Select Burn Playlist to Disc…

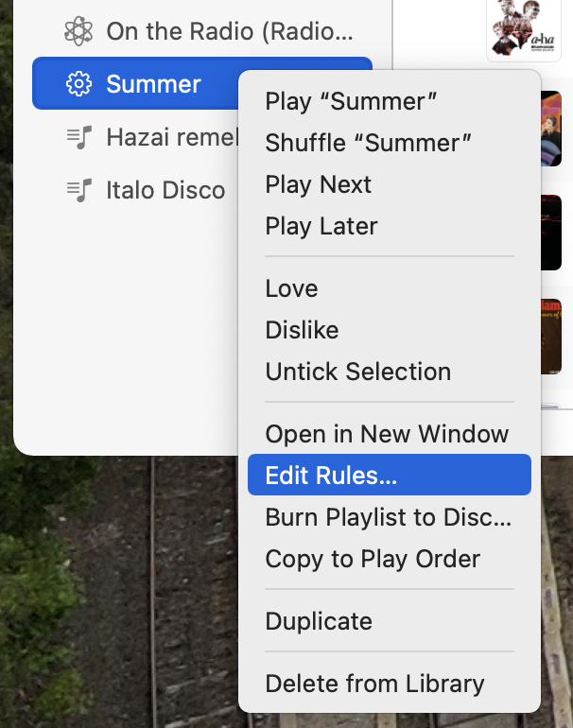pyautogui.click(x=390, y=517)
